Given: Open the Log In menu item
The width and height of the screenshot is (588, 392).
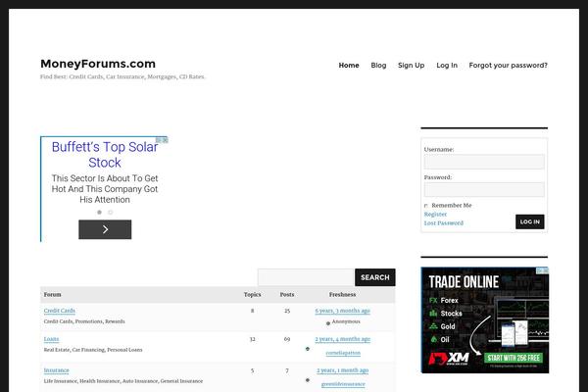Looking at the screenshot, I should tap(447, 66).
